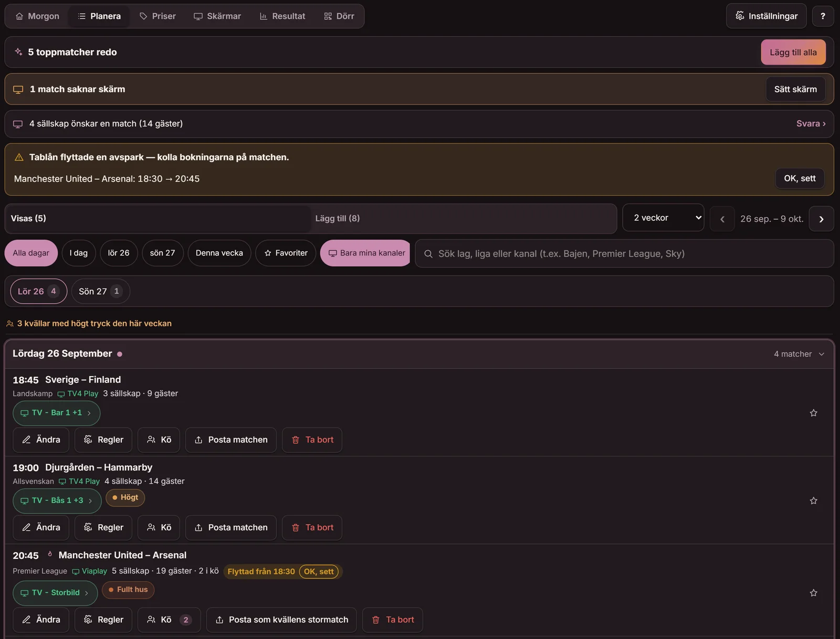Click Lägg till alla button
The height and width of the screenshot is (639, 840).
pos(793,52)
